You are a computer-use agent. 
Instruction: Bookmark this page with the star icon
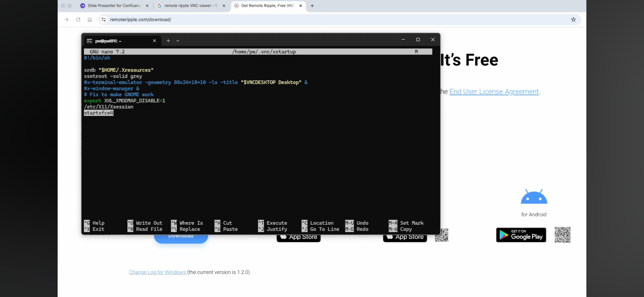click(573, 20)
